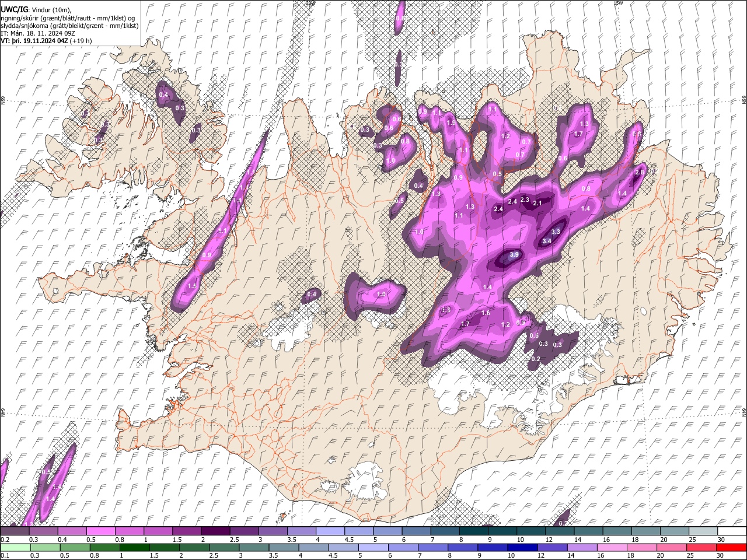Image resolution: width=747 pixels, height=560 pixels.
Task: Click the valid time "VT: Þri. 19.11.2024 04Z"
Action: (x=34, y=41)
